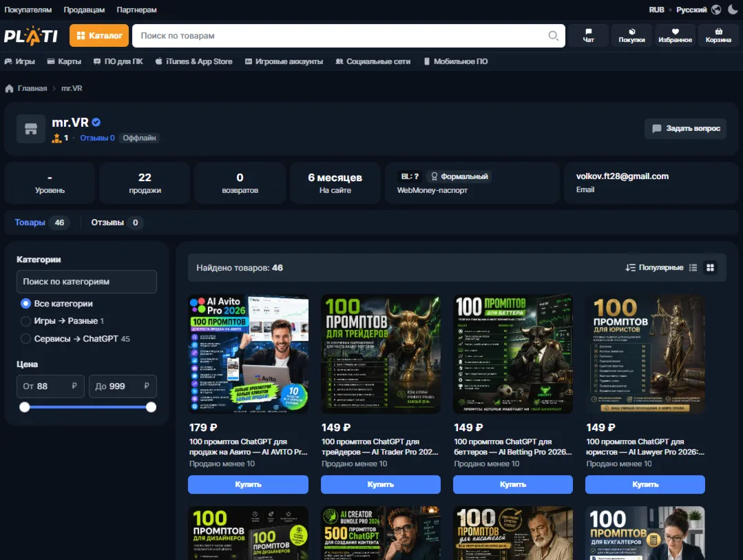Click the globe language icon
743x560 pixels.
[x=716, y=10]
